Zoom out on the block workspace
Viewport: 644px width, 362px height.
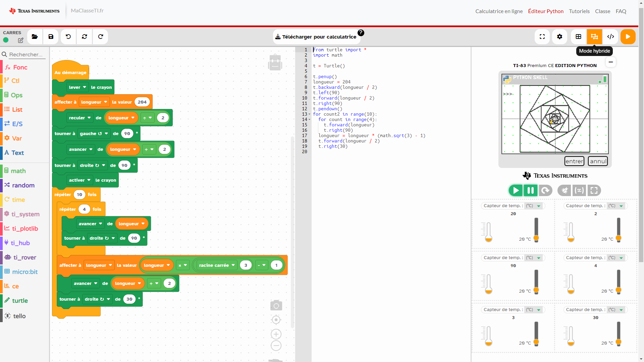[x=276, y=346]
